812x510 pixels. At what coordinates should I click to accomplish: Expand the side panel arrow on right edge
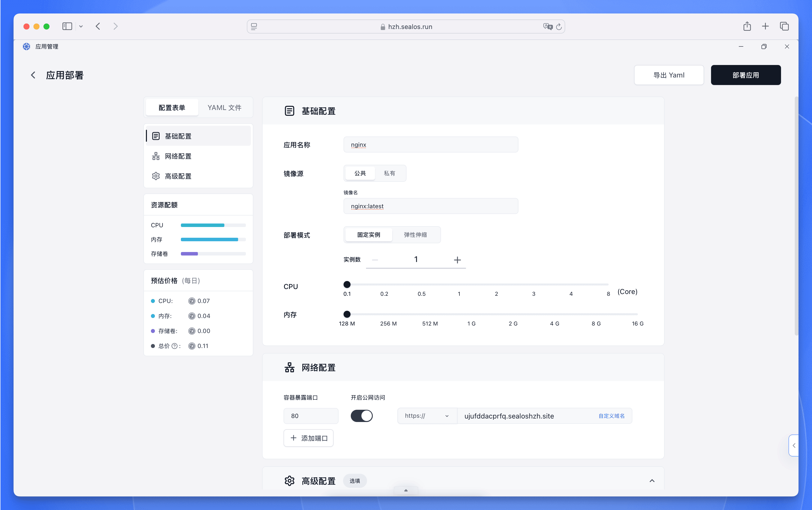794,445
